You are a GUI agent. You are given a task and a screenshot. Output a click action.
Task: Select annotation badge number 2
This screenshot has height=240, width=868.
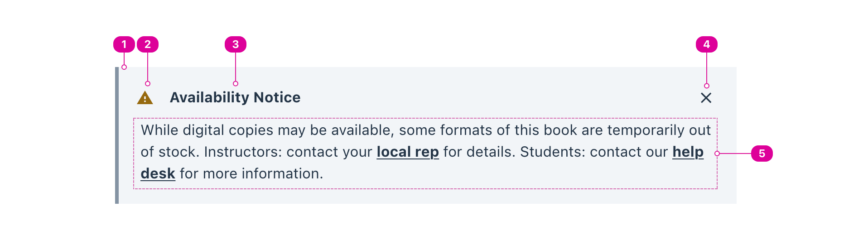(148, 44)
